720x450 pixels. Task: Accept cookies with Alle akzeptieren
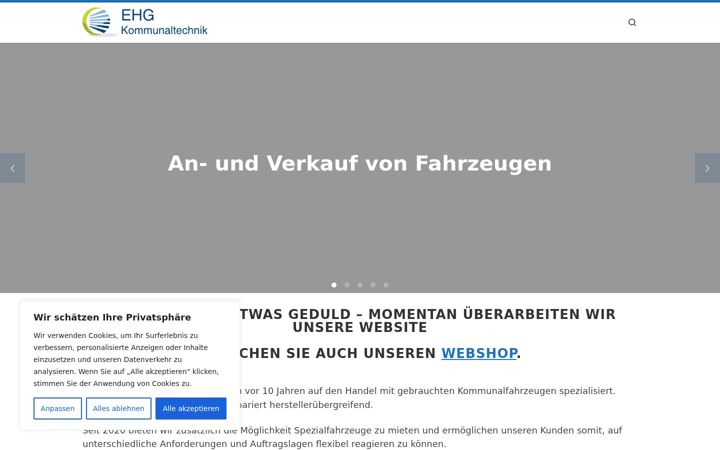click(191, 408)
